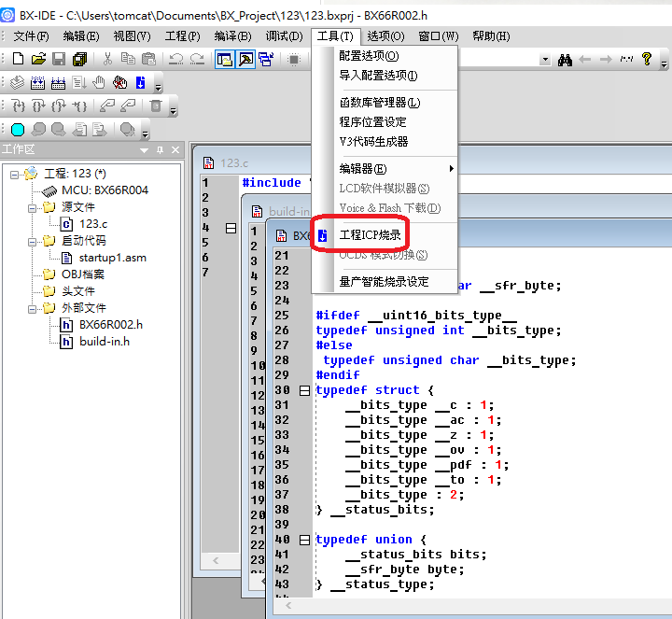Save all files with stacked floppy icon
The height and width of the screenshot is (619, 672).
pos(79,59)
